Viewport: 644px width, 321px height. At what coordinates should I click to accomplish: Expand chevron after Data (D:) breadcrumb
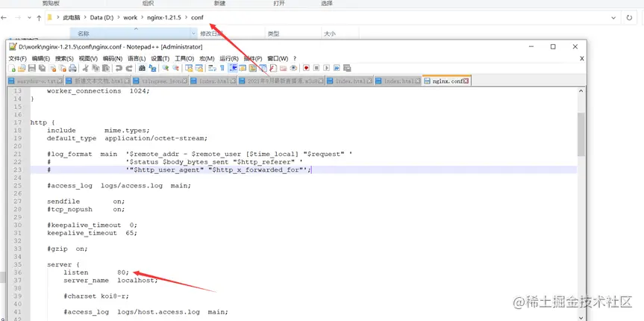pyautogui.click(x=119, y=18)
